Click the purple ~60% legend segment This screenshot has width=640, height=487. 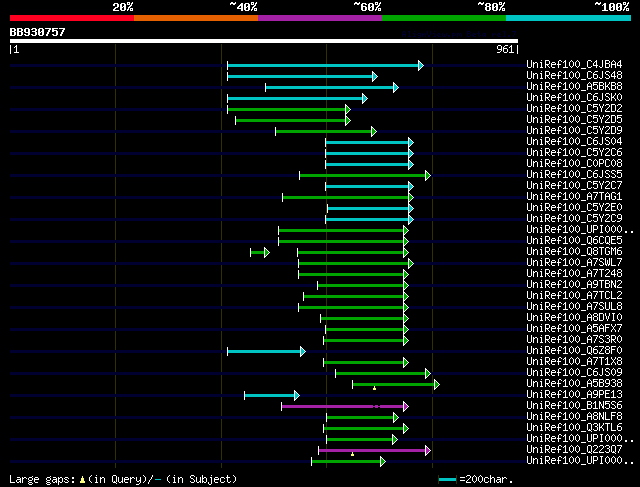pyautogui.click(x=320, y=18)
